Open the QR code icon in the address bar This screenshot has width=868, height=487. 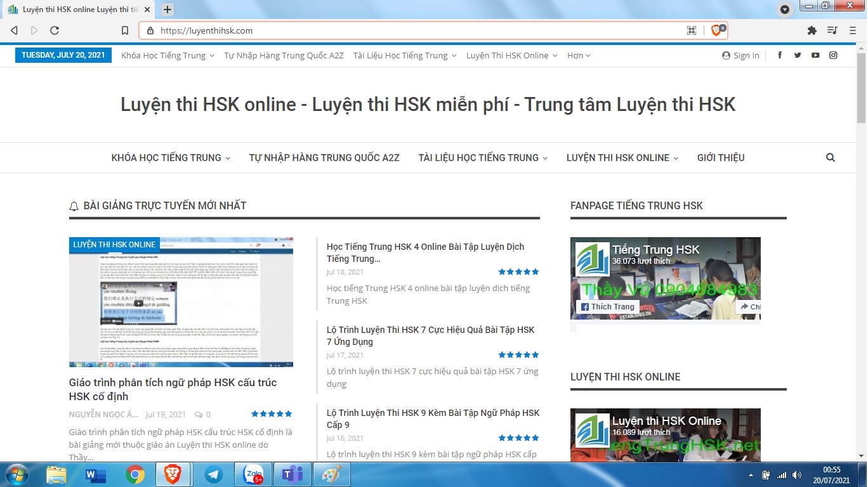692,30
